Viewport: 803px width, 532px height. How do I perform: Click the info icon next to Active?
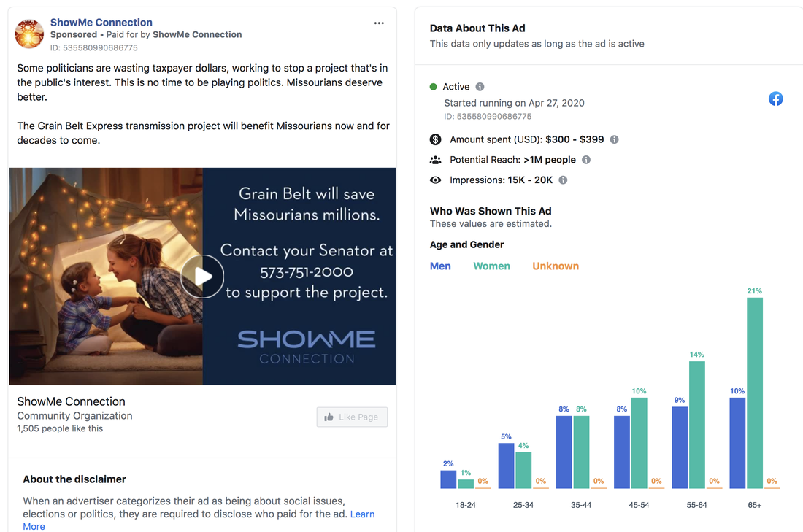tap(480, 87)
